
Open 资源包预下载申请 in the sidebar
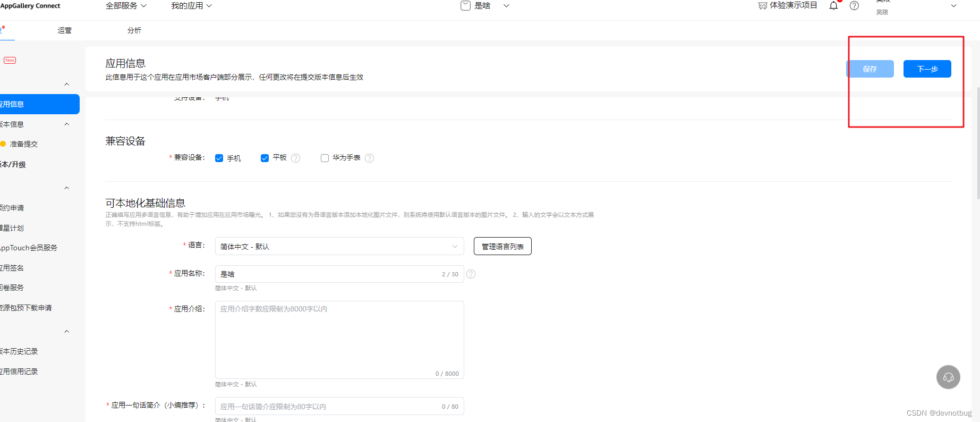point(26,308)
